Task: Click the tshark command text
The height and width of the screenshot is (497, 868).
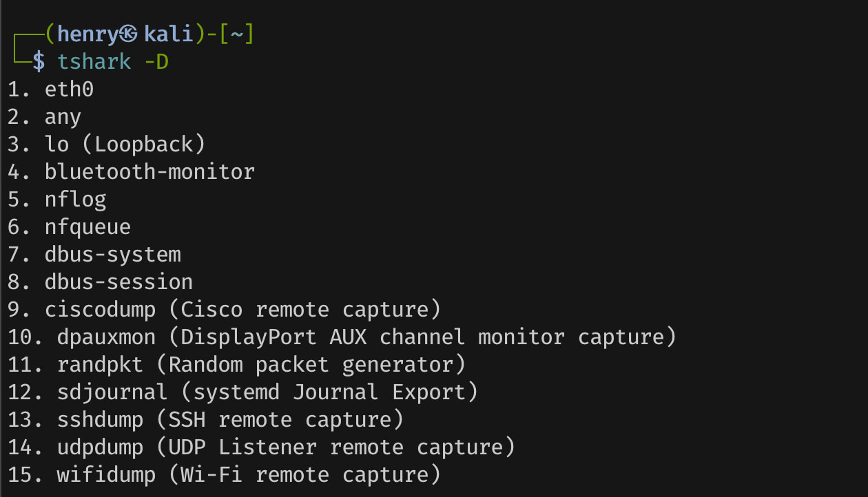Action: (x=94, y=62)
